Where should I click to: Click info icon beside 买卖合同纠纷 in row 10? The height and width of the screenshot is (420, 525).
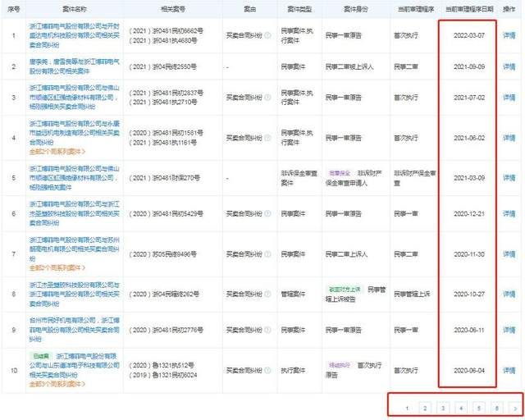[x=267, y=371]
